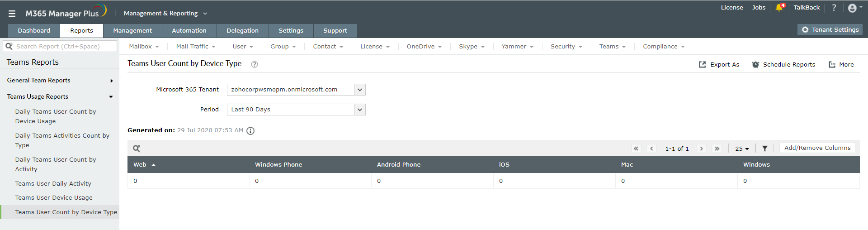Viewport: 868px width, 230px height.
Task: Sort by the iOS column header
Action: coord(504,165)
